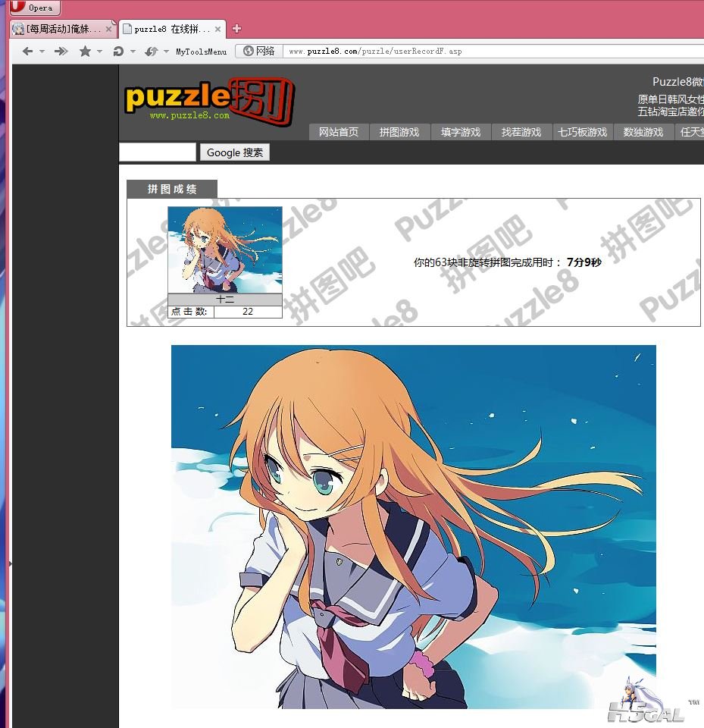Viewport: 704px width, 728px height.
Task: Click the small puzzle thumbnail image
Action: coord(225,249)
